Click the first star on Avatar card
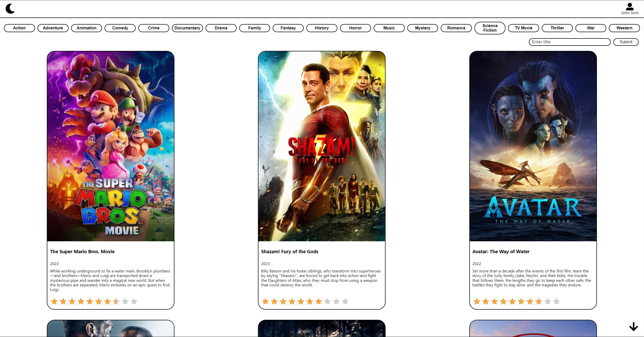 (477, 301)
